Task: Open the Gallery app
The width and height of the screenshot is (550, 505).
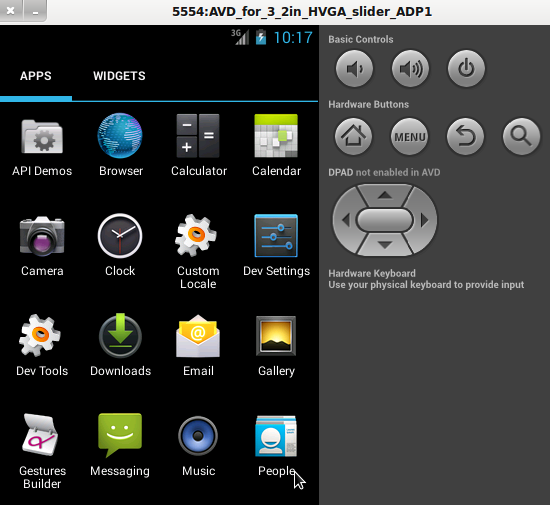Action: (x=276, y=345)
